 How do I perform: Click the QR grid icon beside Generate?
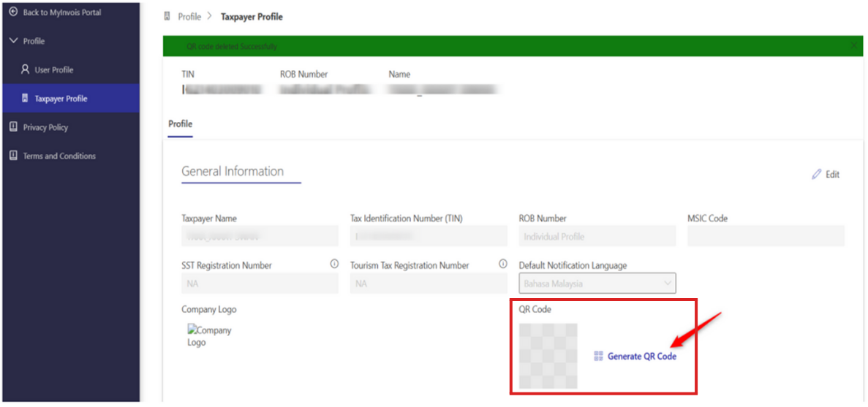(598, 357)
